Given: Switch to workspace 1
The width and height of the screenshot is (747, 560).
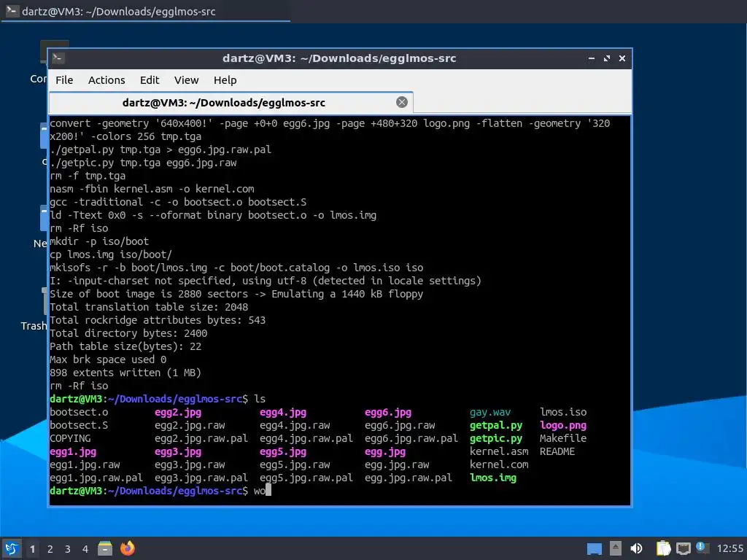Looking at the screenshot, I should click(x=32, y=549).
